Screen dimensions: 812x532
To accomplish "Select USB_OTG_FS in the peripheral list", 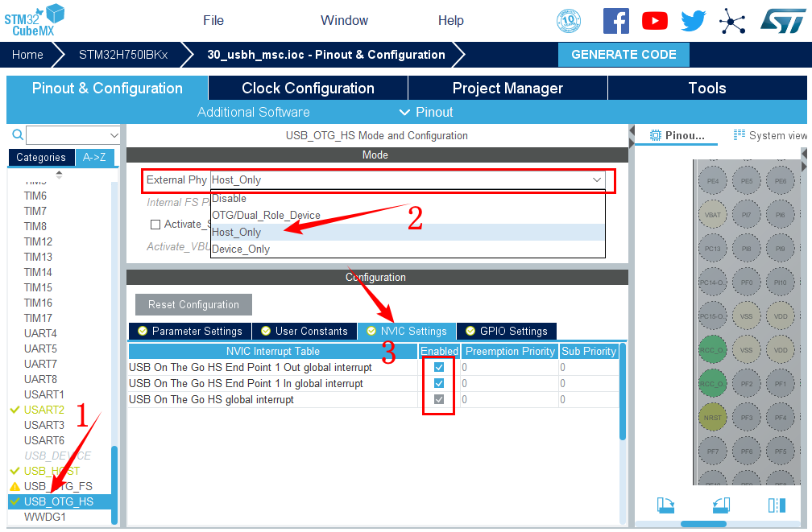I will pyautogui.click(x=58, y=486).
